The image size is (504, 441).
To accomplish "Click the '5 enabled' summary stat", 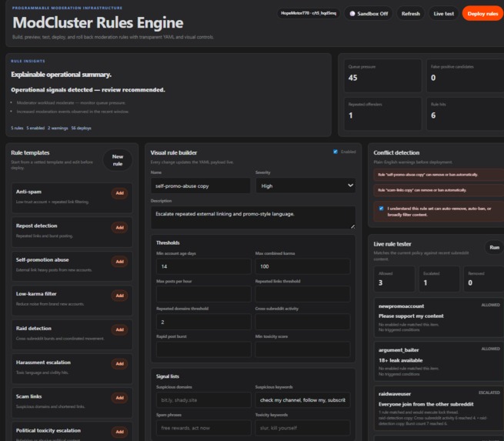I will pyautogui.click(x=35, y=128).
